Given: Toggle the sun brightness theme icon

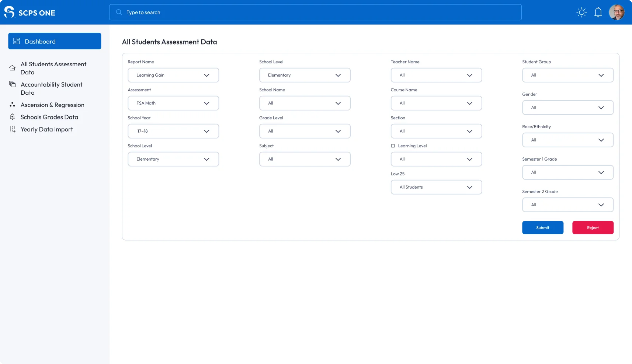Looking at the screenshot, I should tap(581, 13).
